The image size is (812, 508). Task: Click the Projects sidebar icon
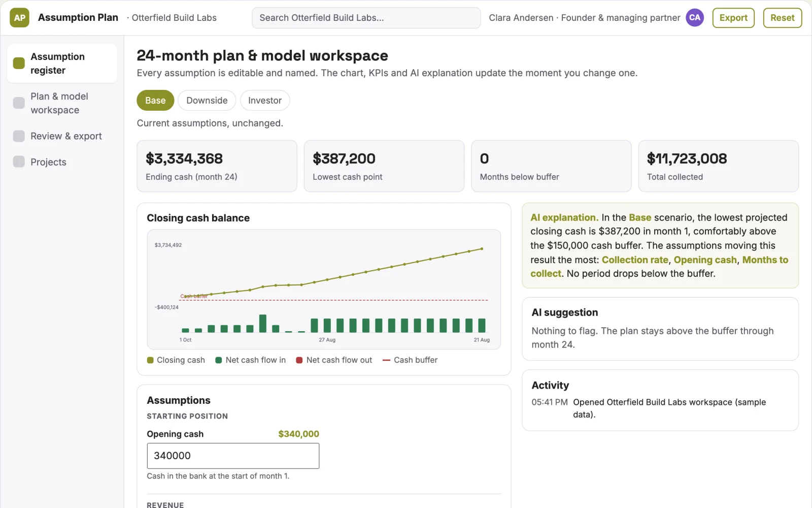[19, 162]
